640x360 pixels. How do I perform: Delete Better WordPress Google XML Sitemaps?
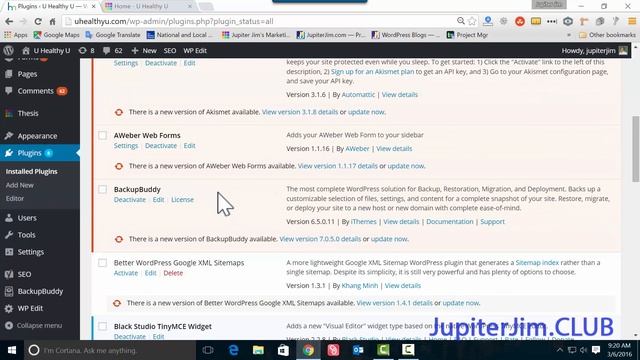coord(173,273)
